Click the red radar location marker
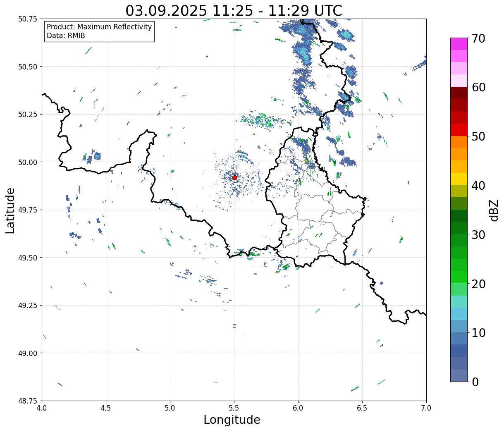 click(234, 177)
